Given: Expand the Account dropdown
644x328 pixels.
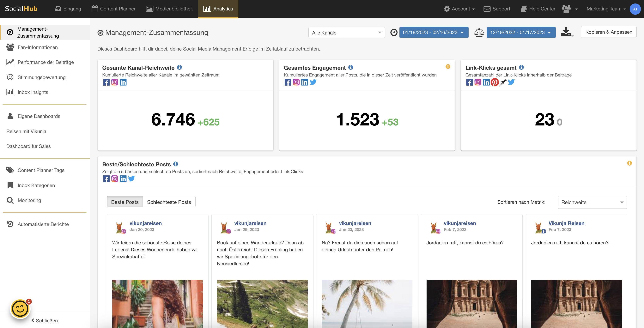Looking at the screenshot, I should click(459, 9).
